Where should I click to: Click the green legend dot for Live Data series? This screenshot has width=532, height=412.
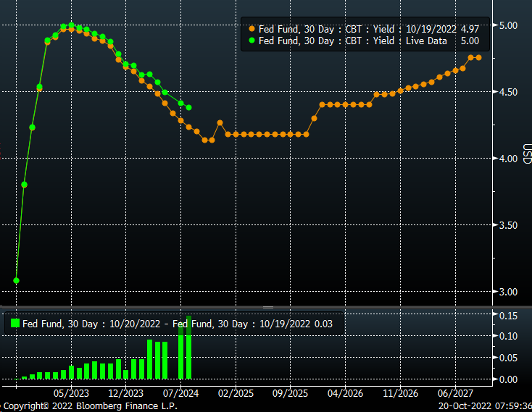click(252, 41)
